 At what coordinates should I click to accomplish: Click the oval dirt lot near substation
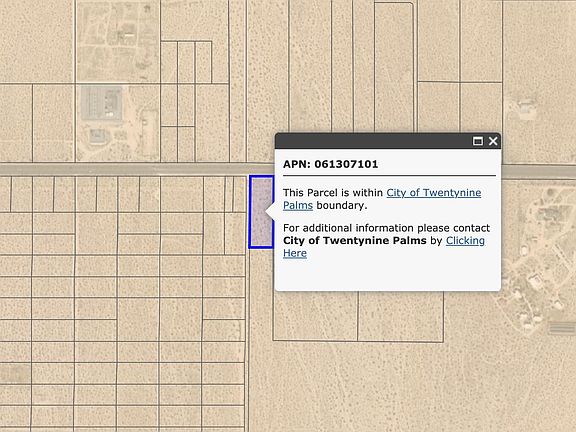point(149,129)
